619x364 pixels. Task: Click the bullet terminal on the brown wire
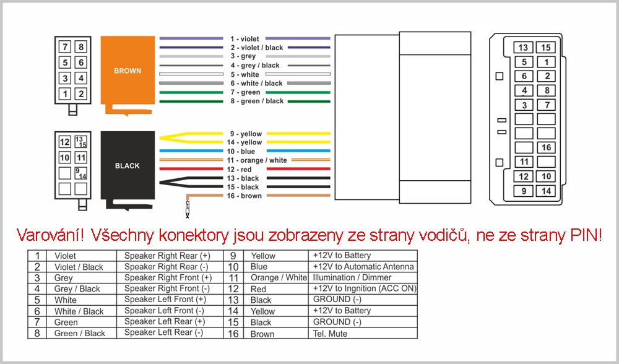click(x=187, y=207)
